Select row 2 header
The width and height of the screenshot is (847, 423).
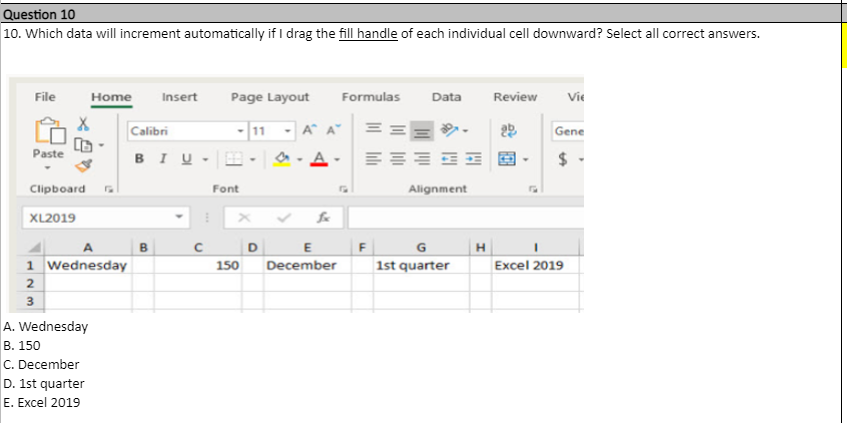(30, 283)
